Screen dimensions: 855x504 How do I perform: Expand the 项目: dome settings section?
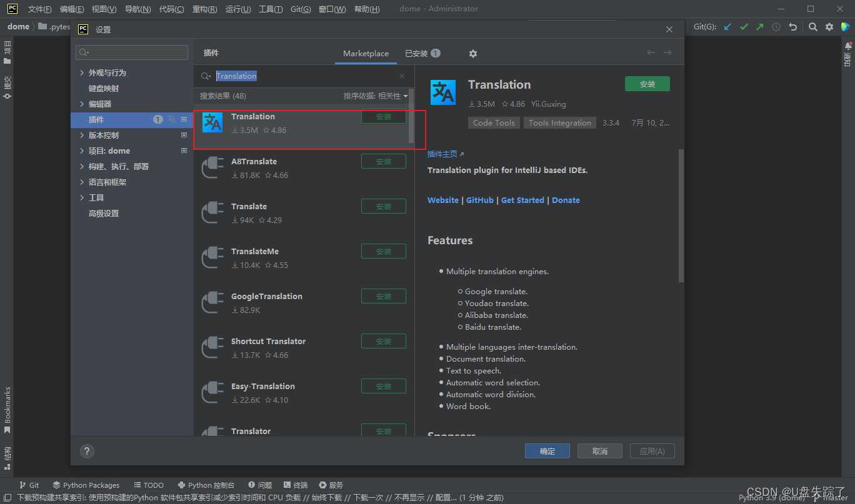[x=82, y=151]
